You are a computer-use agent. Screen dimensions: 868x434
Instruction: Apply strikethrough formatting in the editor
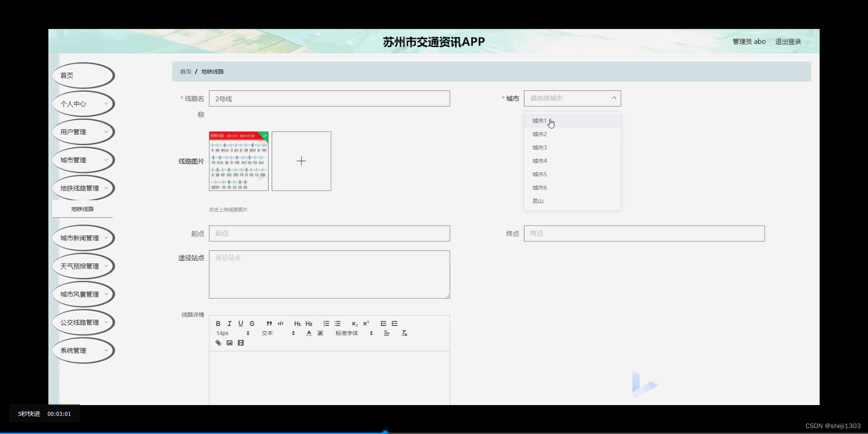click(x=252, y=323)
